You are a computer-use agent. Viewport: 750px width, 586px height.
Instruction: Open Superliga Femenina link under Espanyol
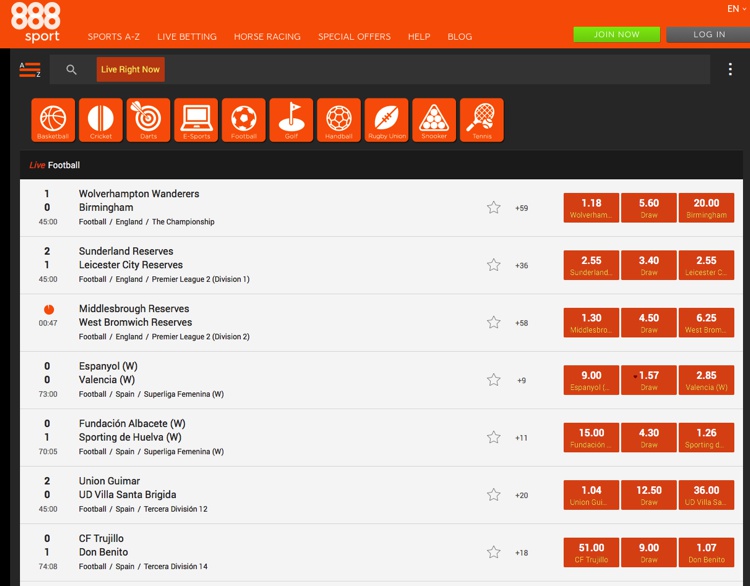184,394
